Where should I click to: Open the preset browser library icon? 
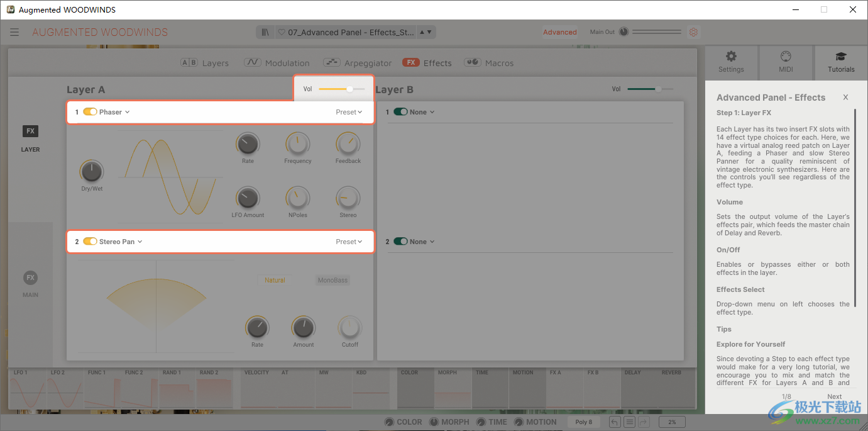pyautogui.click(x=266, y=33)
